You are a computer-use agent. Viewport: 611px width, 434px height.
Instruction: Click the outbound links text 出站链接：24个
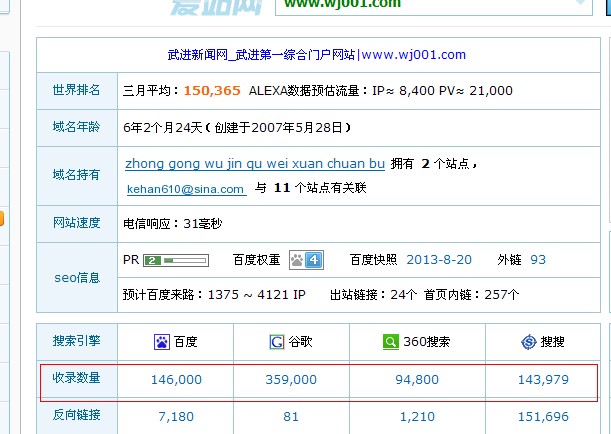[373, 295]
